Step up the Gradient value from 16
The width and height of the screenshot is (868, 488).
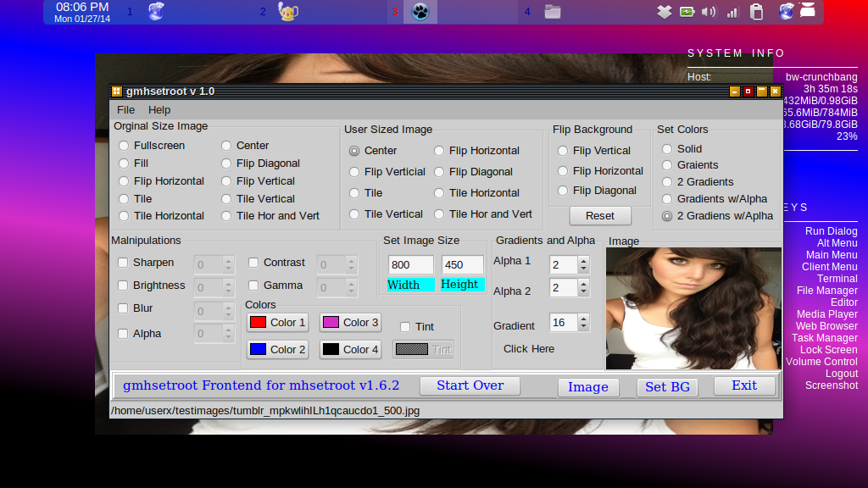[583, 319]
